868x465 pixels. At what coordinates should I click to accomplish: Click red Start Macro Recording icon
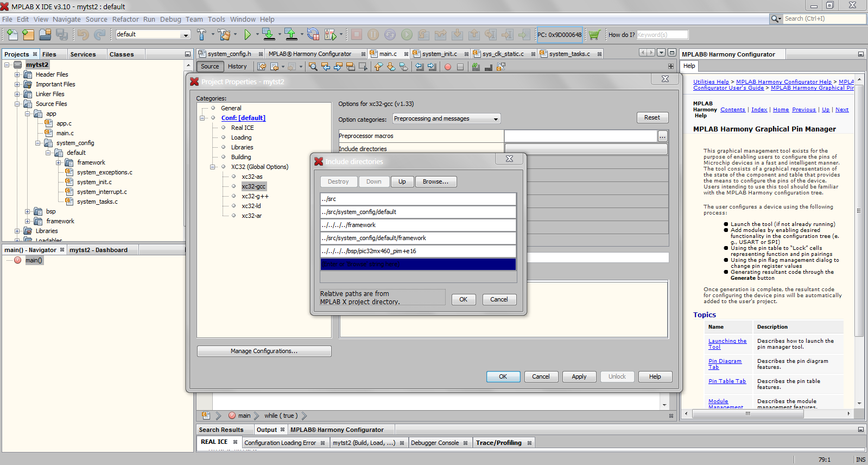pyautogui.click(x=448, y=67)
